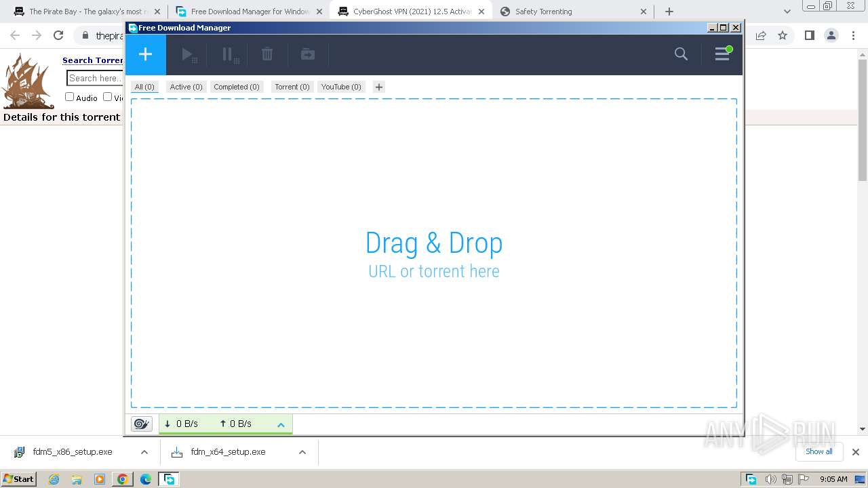Focus the Pirate Bay search box
Screen dimensions: 868x488
click(95, 78)
